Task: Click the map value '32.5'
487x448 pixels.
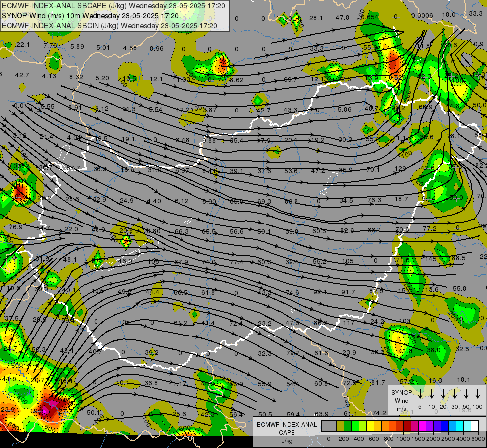Action: click(x=462, y=349)
